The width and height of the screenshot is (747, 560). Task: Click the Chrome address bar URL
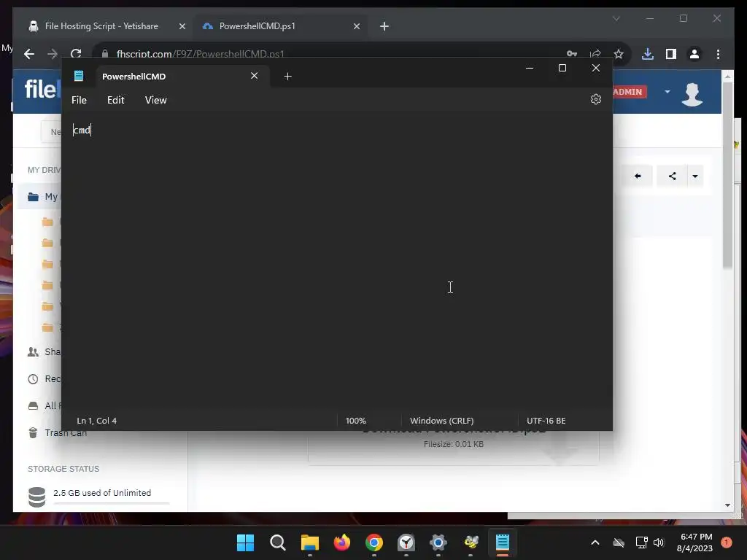[200, 54]
